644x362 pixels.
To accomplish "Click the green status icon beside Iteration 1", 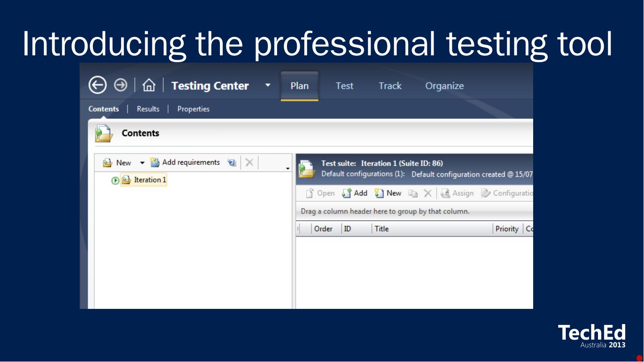I will pyautogui.click(x=115, y=180).
